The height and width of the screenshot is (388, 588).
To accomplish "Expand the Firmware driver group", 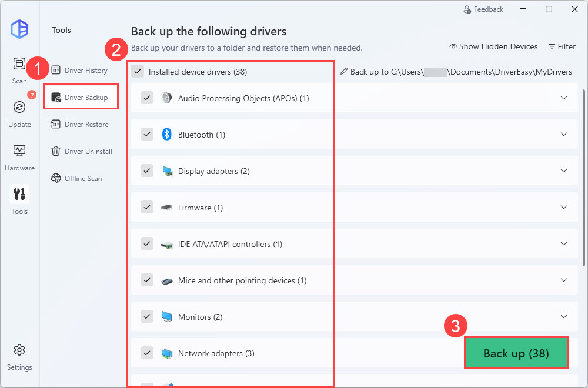I will point(564,208).
